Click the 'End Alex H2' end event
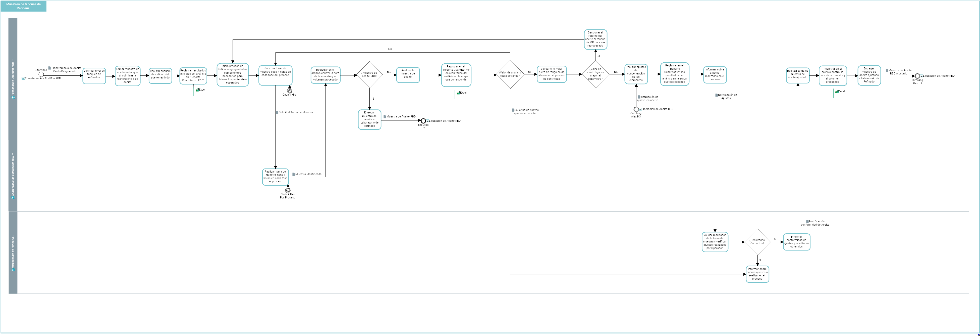980x336 pixels. pos(423,121)
